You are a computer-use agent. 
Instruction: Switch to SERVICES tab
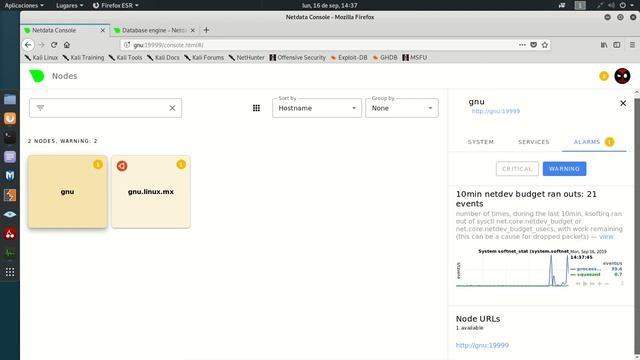pos(533,142)
